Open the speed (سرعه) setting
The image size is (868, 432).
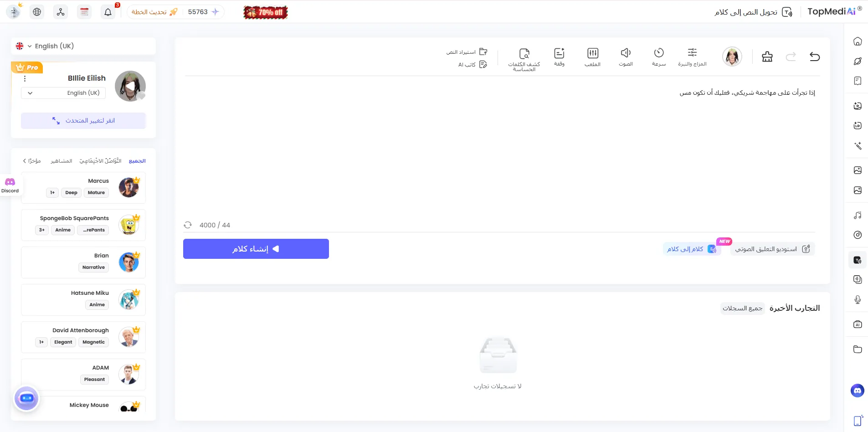tap(659, 57)
